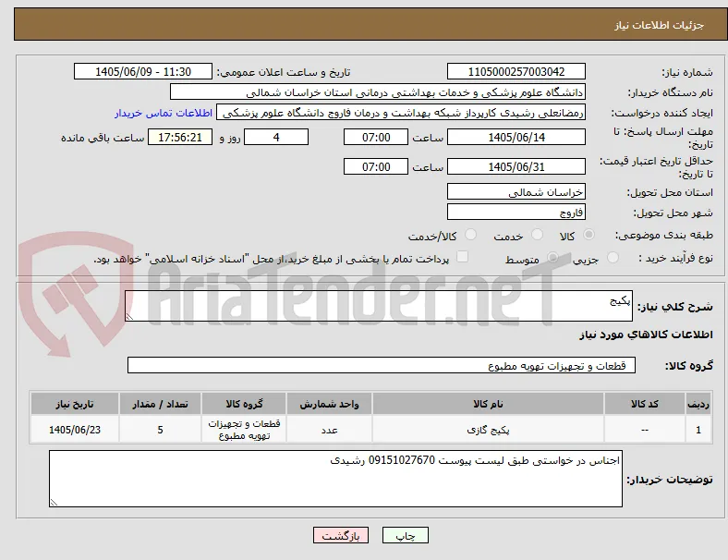Click the تاریخ نیاز column header

pos(75,404)
